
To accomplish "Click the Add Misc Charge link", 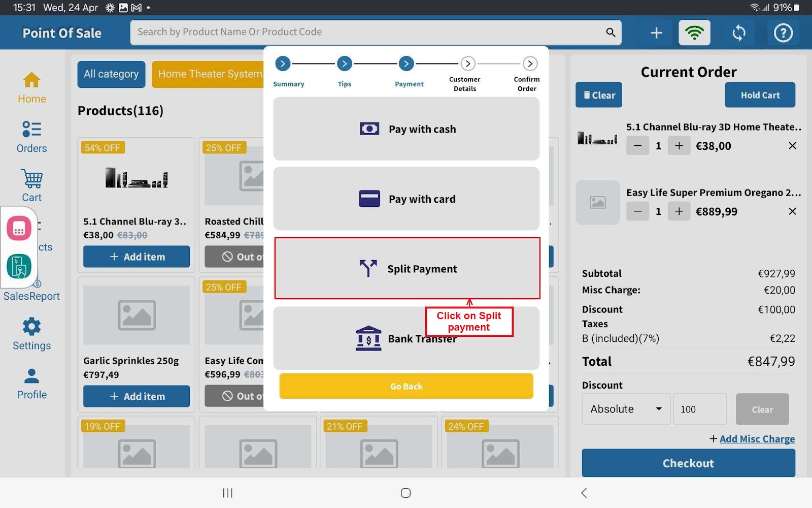I will (x=756, y=439).
